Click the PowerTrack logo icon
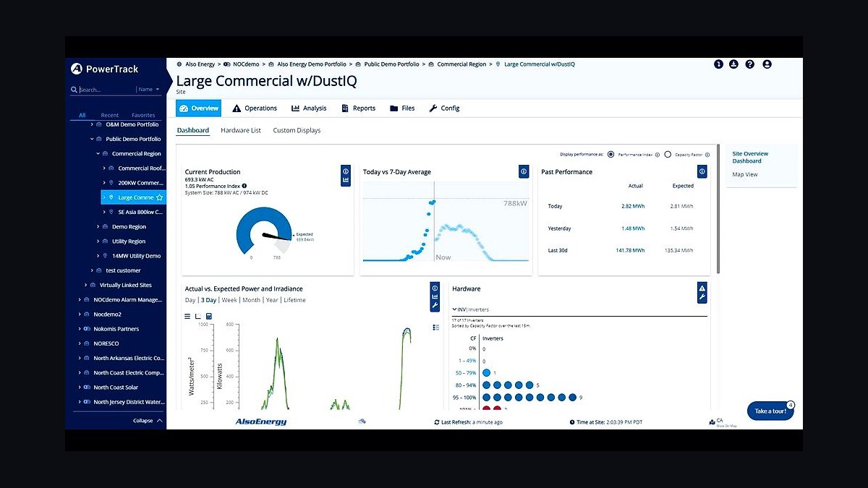Image resolution: width=868 pixels, height=488 pixels. click(77, 69)
